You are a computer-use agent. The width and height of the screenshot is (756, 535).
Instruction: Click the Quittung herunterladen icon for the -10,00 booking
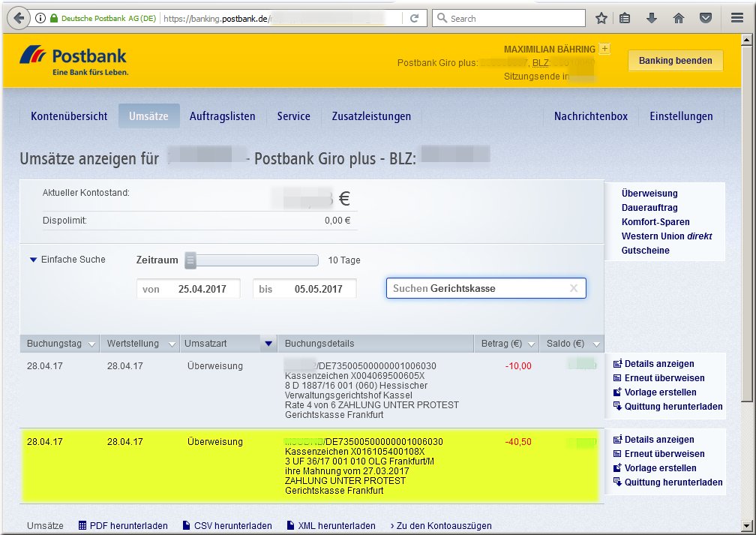pos(617,406)
